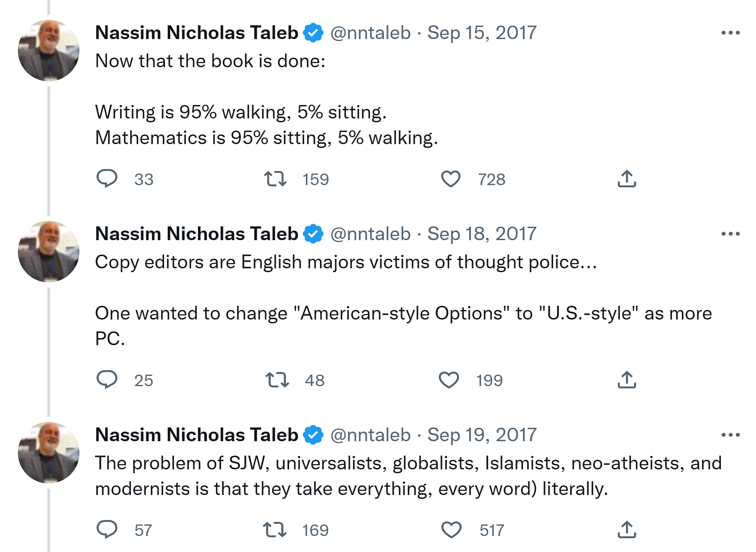Share the Sep 15, 2017 tweet
The image size is (756, 552).
626,178
